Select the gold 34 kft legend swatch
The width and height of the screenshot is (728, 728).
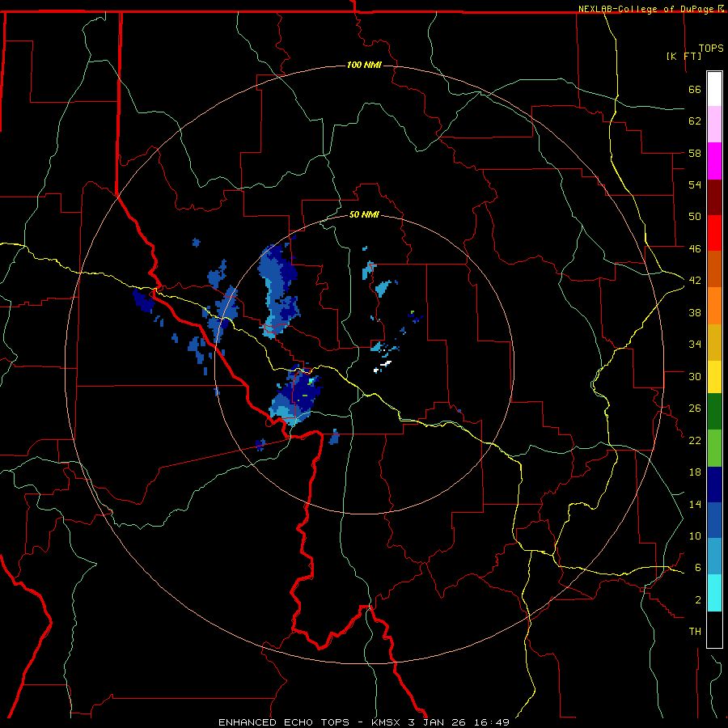point(714,343)
